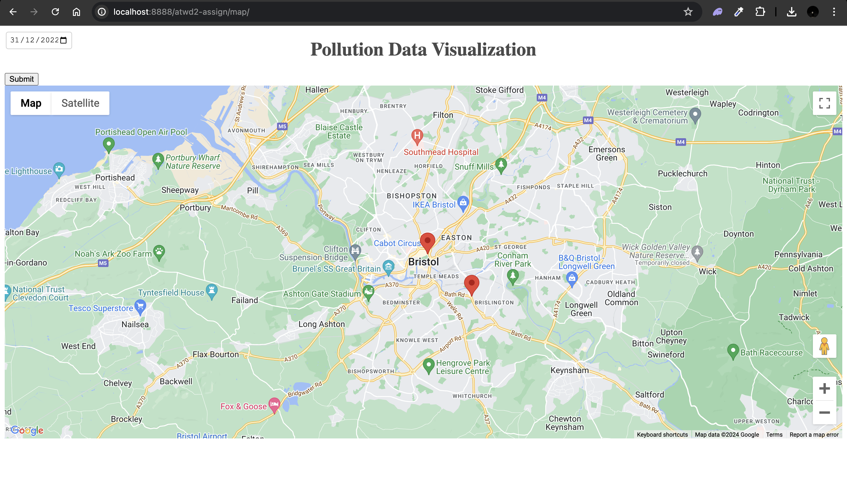
Task: Open the color picker eyedropper extension
Action: pos(739,12)
